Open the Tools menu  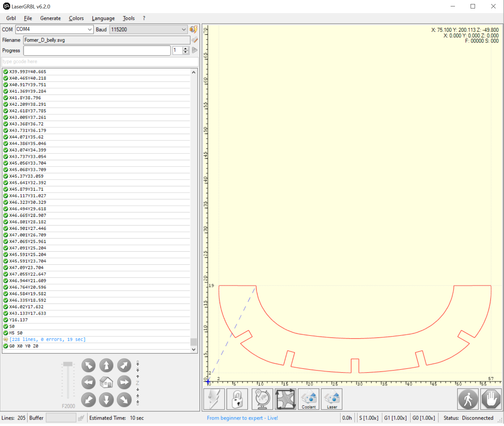(129, 18)
